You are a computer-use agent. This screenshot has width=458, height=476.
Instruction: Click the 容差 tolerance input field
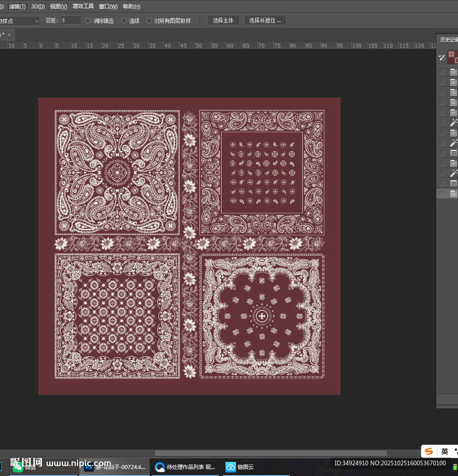point(71,20)
